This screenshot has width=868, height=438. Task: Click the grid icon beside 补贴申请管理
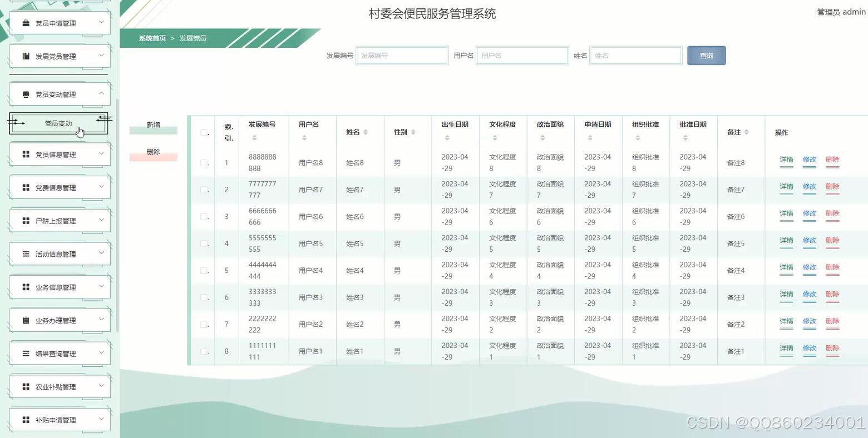click(26, 420)
